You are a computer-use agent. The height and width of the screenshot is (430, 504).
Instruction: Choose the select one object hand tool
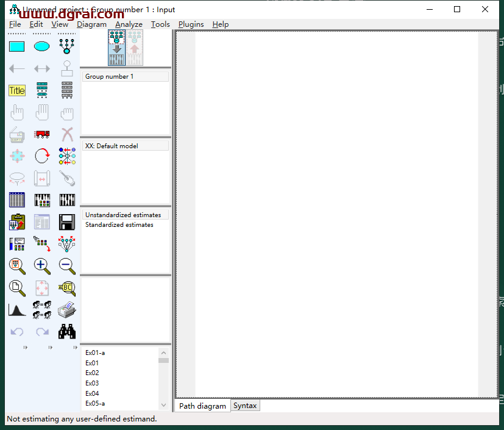pyautogui.click(x=16, y=112)
